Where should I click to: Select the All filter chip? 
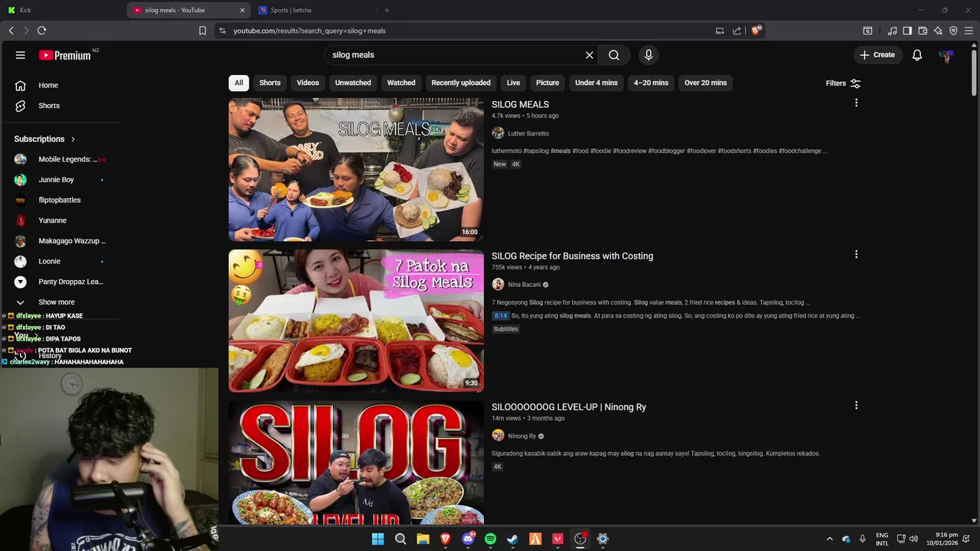(239, 83)
